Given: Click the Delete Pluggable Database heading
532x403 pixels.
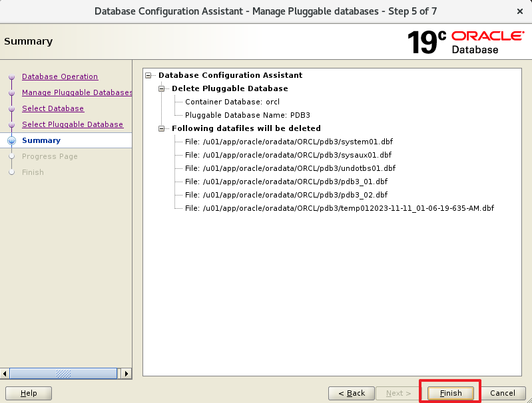Looking at the screenshot, I should coord(230,89).
